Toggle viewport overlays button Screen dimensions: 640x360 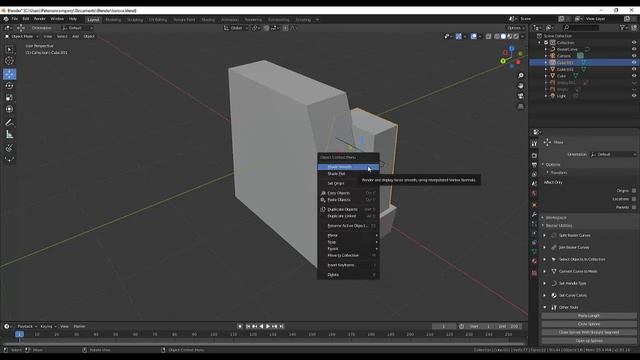[473, 36]
